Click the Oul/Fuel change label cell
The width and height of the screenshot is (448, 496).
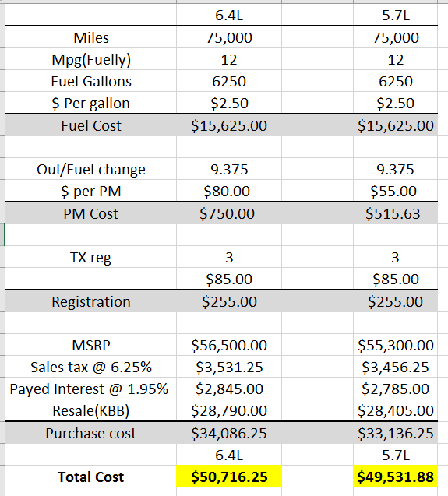pos(91,169)
